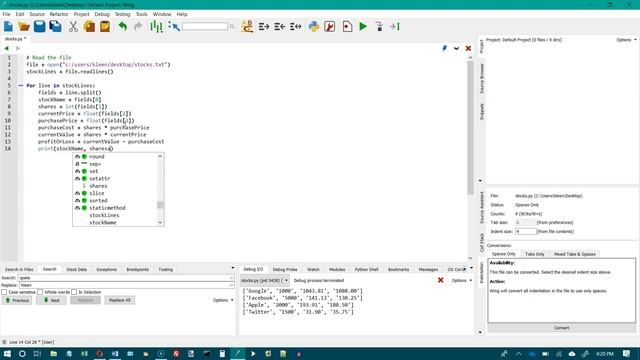Open the left tool panel tabs menu arrow
Image resolution: width=640 pixels, height=360 pixels.
tap(233, 268)
